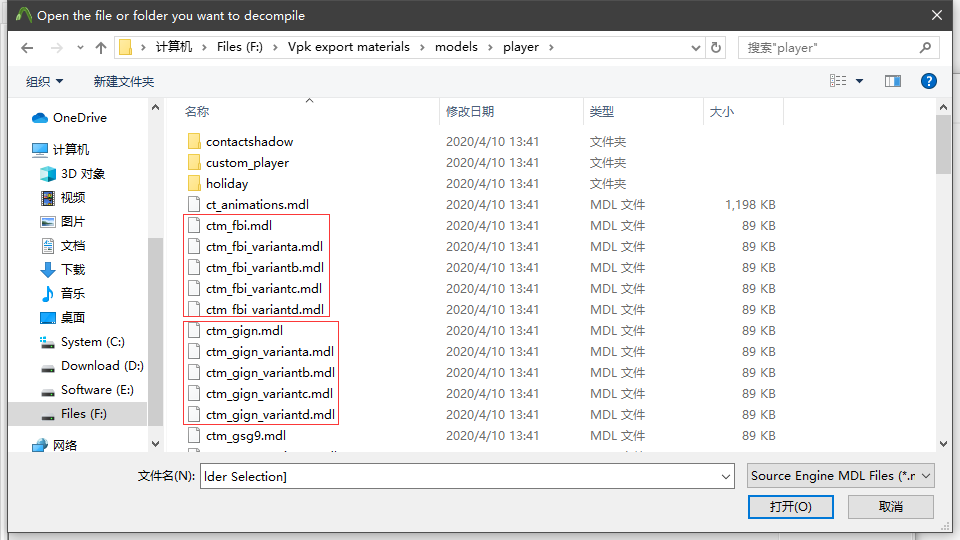
Task: Expand the filename history dropdown
Action: (726, 476)
